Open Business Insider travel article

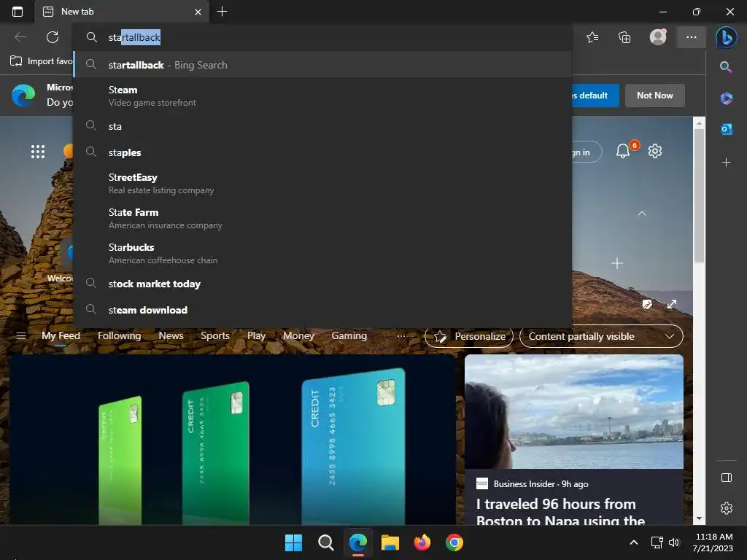(x=573, y=439)
